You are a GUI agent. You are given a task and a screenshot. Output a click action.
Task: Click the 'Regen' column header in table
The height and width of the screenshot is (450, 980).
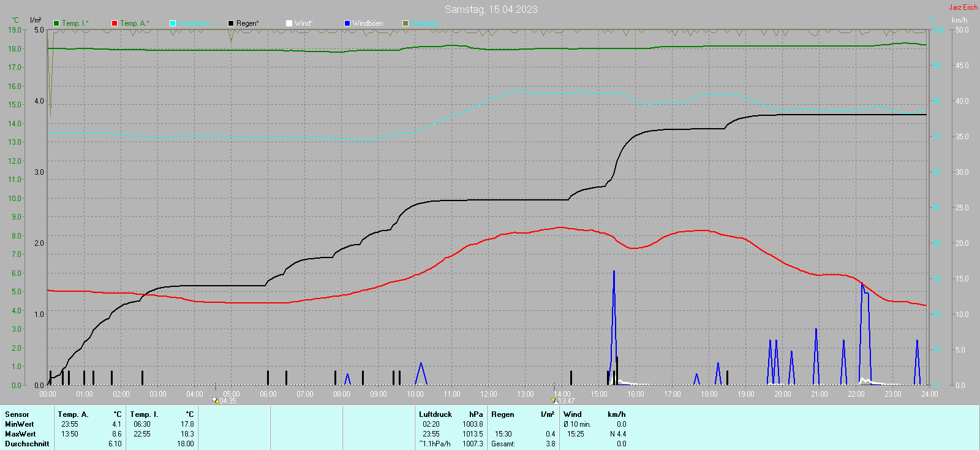(x=503, y=414)
